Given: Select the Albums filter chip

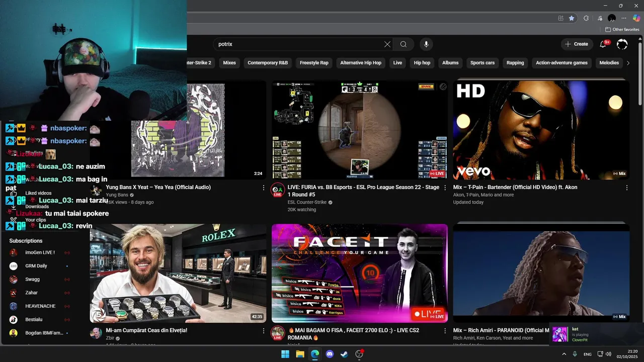Looking at the screenshot, I should 450,63.
